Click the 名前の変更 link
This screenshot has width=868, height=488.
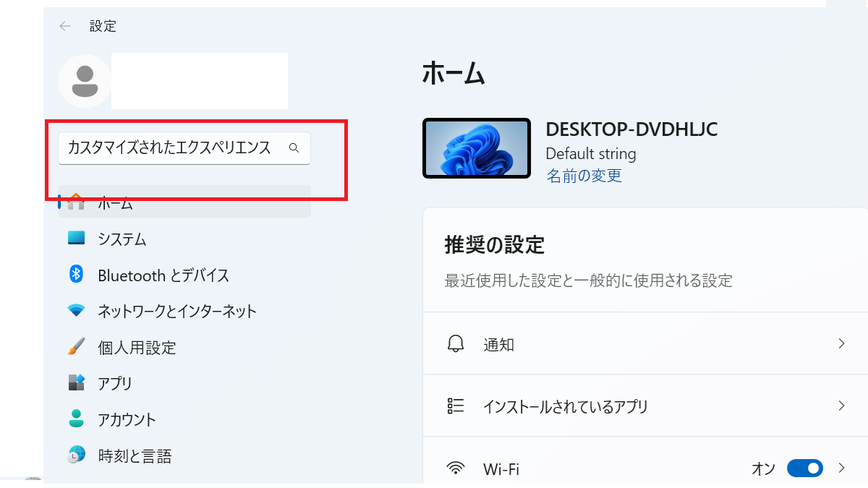pyautogui.click(x=584, y=175)
